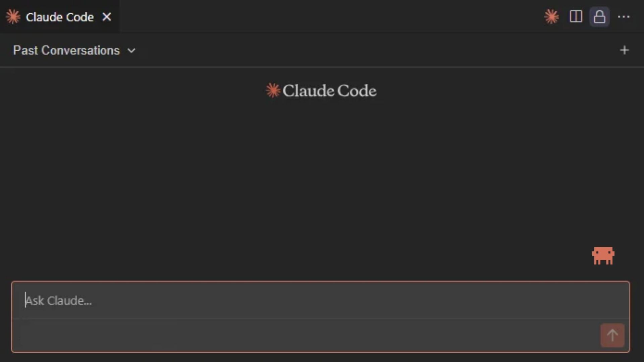Click the lower strip of the prompt box
This screenshot has height=362, width=644.
[x=305, y=335]
